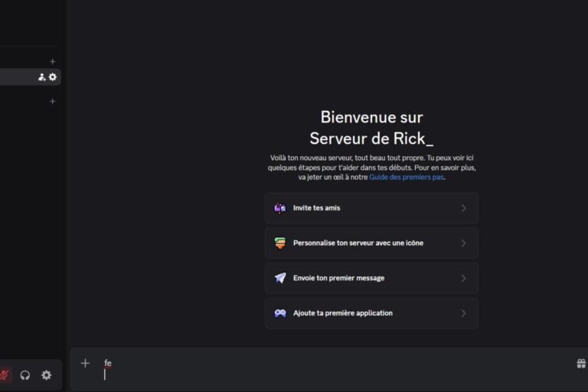588x392 pixels.
Task: Open the invite people icon on selected channel
Action: [x=41, y=77]
